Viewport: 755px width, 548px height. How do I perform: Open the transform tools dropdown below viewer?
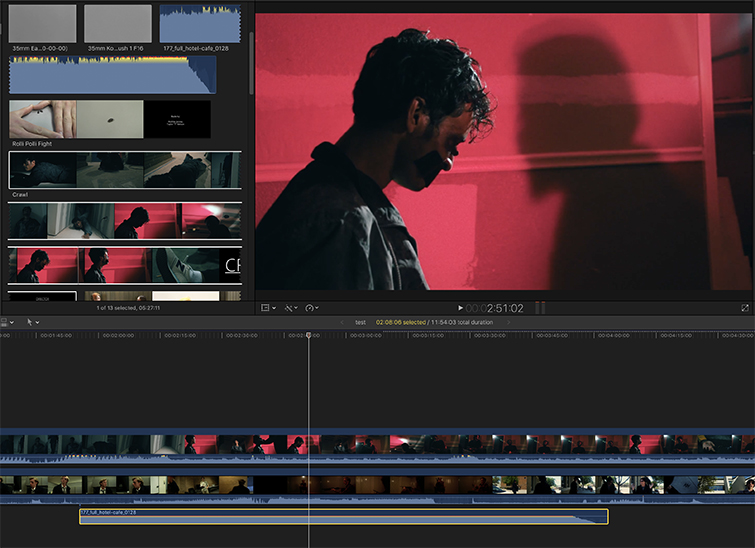coord(267,308)
